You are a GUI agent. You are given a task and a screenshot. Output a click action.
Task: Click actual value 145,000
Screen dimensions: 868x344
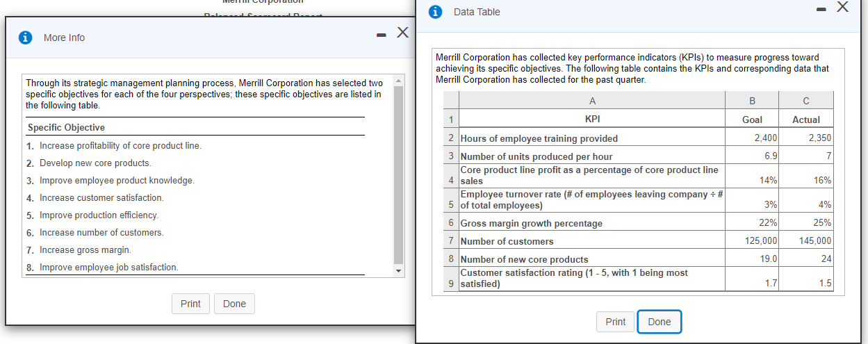815,241
